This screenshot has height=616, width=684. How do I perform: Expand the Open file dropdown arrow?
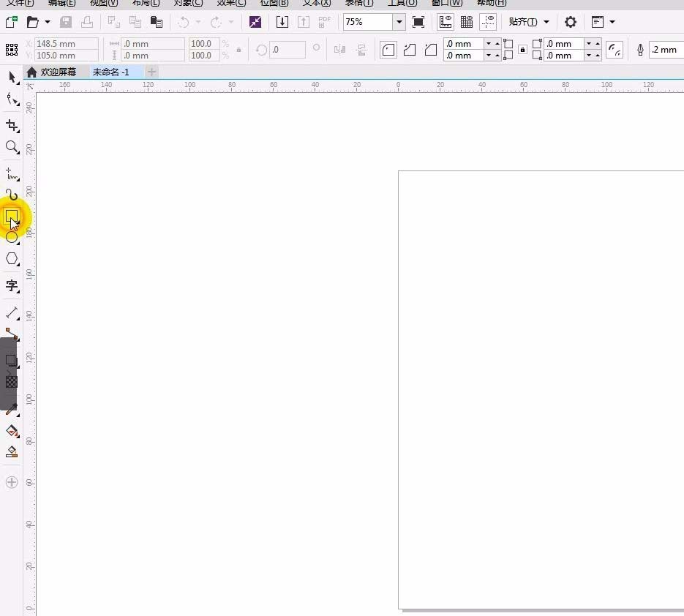47,22
